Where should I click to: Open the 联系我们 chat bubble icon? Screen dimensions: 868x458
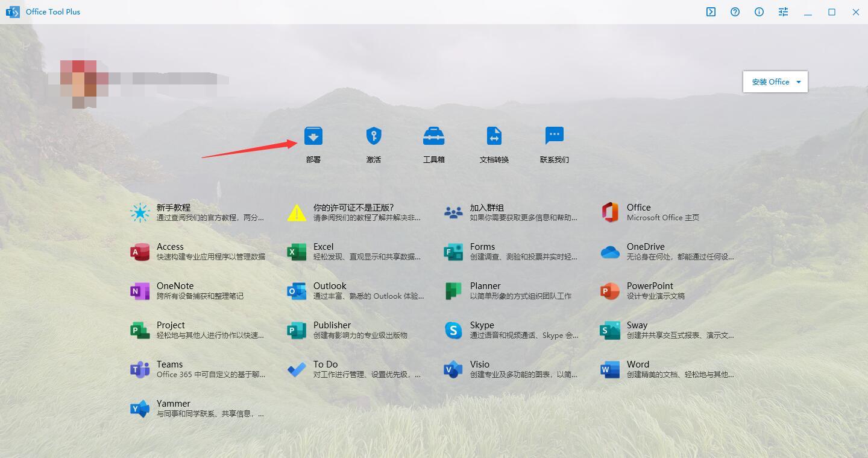pyautogui.click(x=555, y=136)
